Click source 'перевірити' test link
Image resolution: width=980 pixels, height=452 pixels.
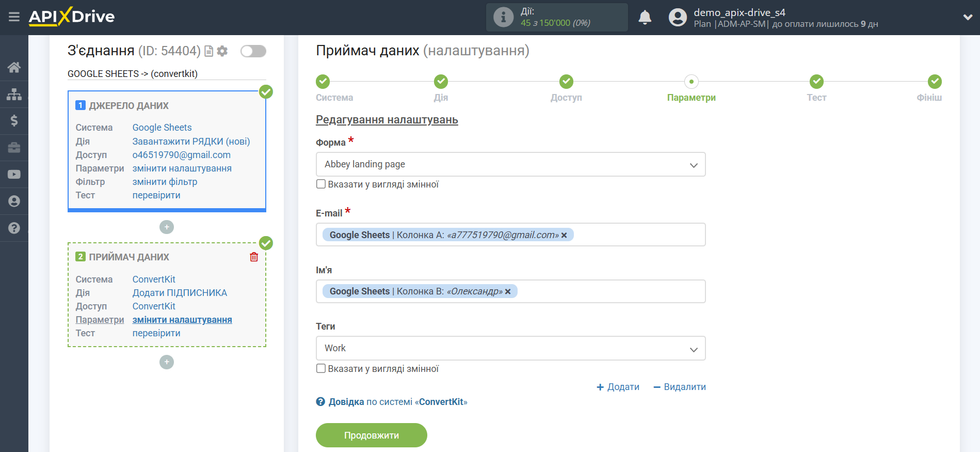[x=156, y=195]
